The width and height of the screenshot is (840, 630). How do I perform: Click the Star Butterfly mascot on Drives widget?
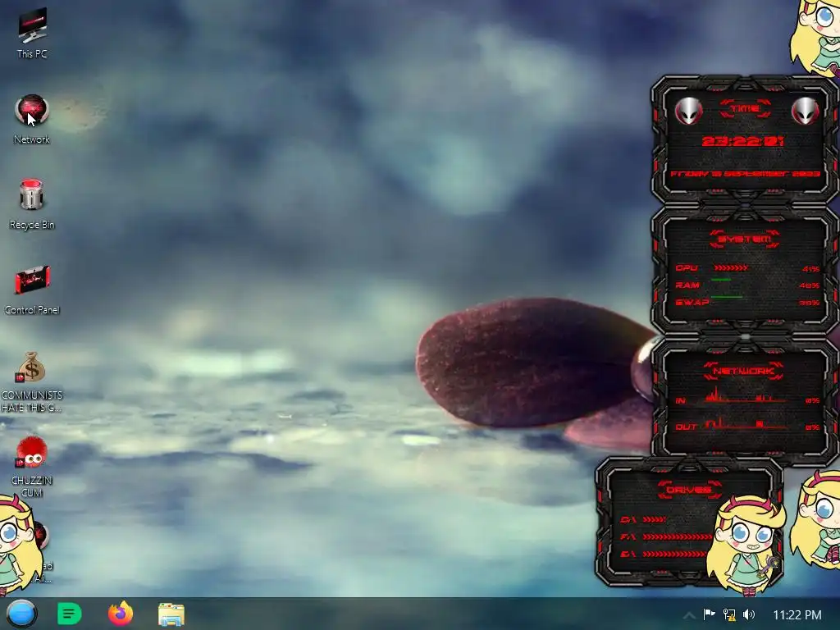click(x=746, y=545)
